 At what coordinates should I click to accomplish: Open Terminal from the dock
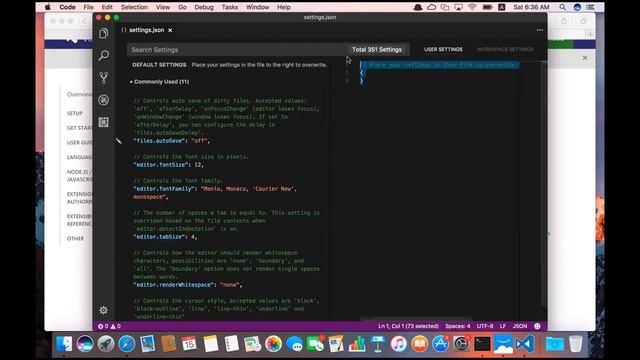(x=482, y=344)
